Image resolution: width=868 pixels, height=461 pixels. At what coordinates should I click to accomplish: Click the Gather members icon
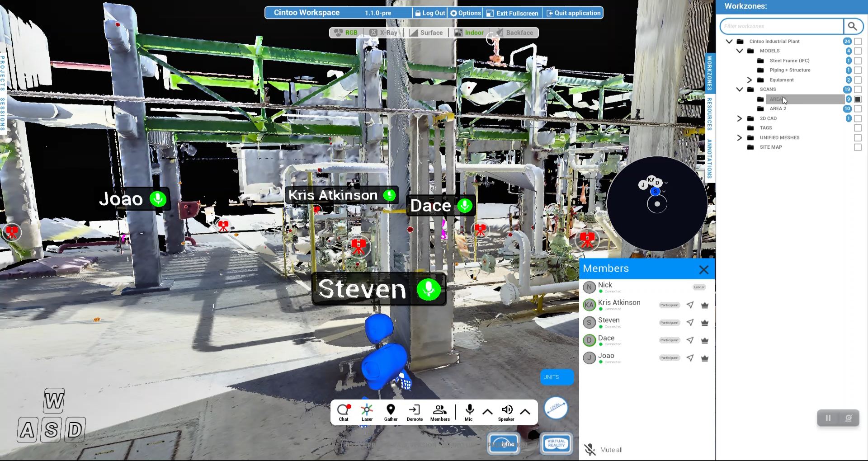click(391, 412)
